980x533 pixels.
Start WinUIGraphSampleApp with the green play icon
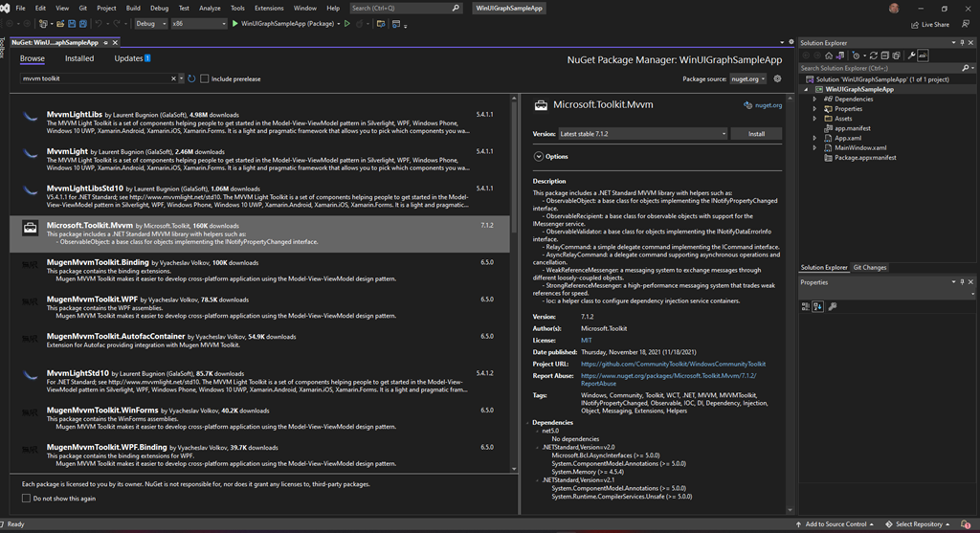click(235, 23)
